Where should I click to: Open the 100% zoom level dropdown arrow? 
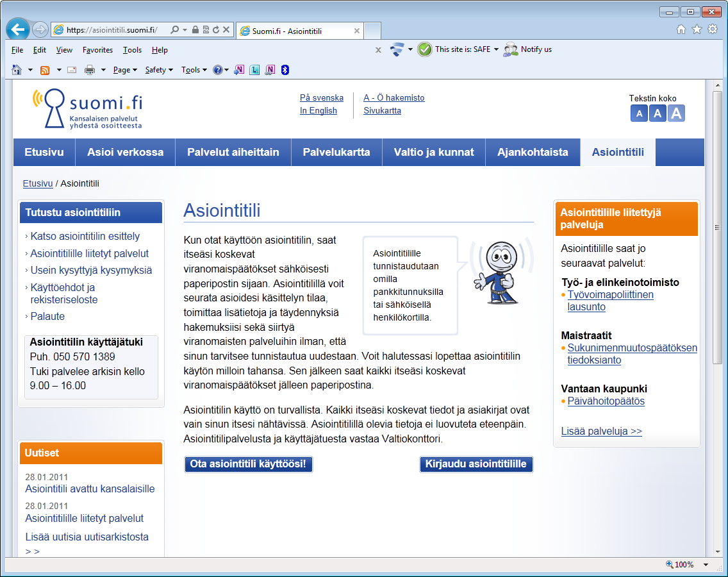tap(706, 564)
